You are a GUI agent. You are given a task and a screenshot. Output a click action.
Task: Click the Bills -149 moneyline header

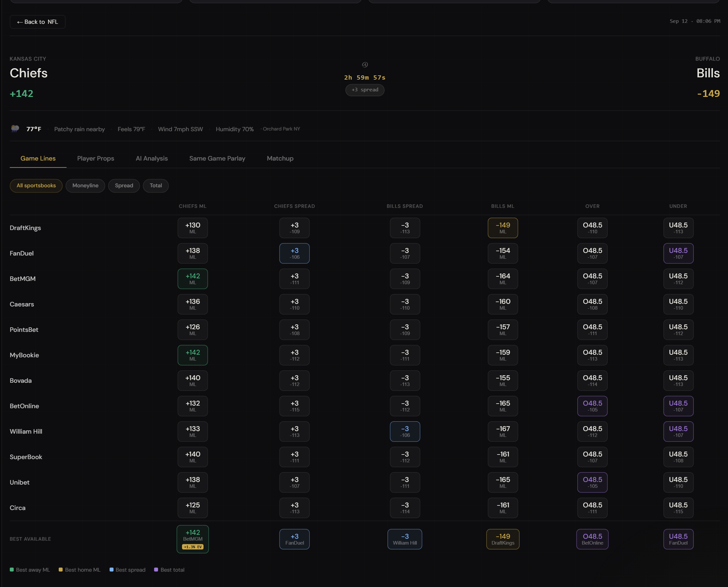(x=708, y=94)
